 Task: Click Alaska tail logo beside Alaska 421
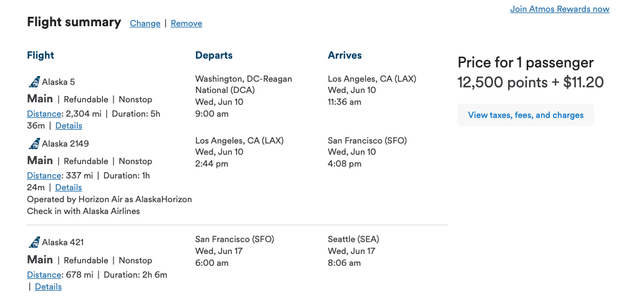34,242
